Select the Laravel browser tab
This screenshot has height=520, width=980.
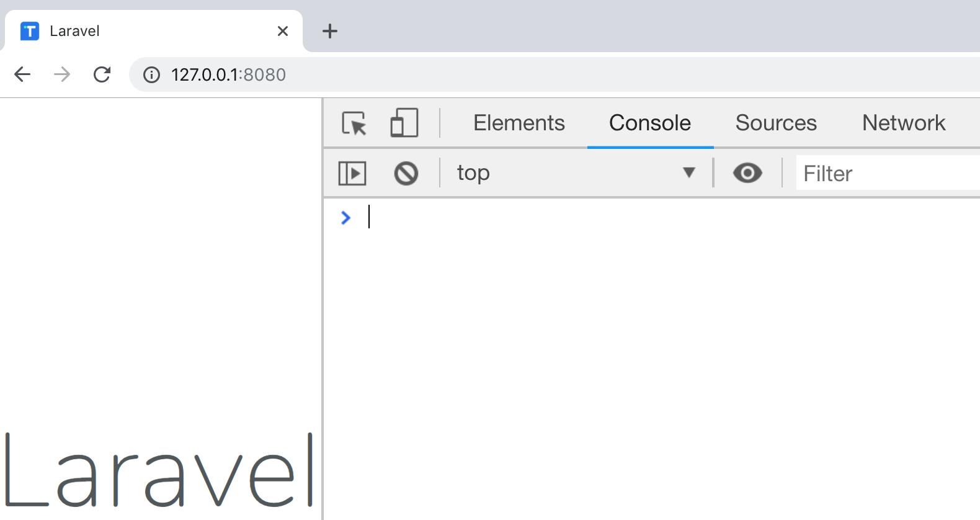tap(154, 31)
